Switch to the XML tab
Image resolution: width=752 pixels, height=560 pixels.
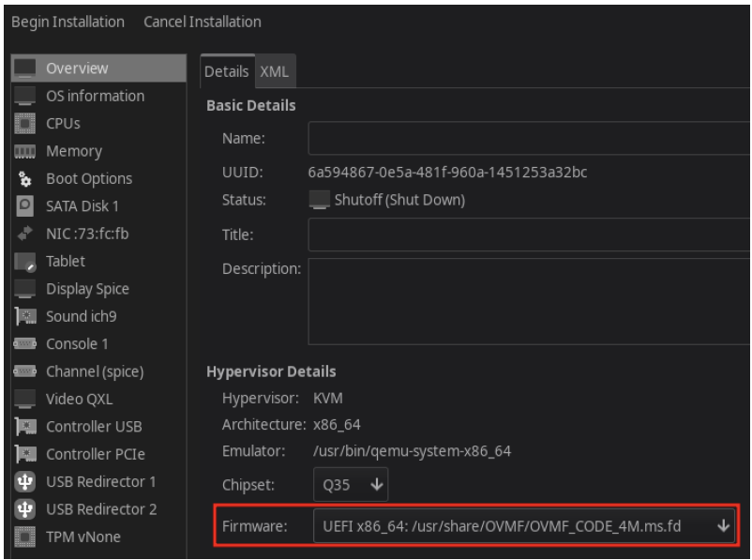(x=274, y=71)
